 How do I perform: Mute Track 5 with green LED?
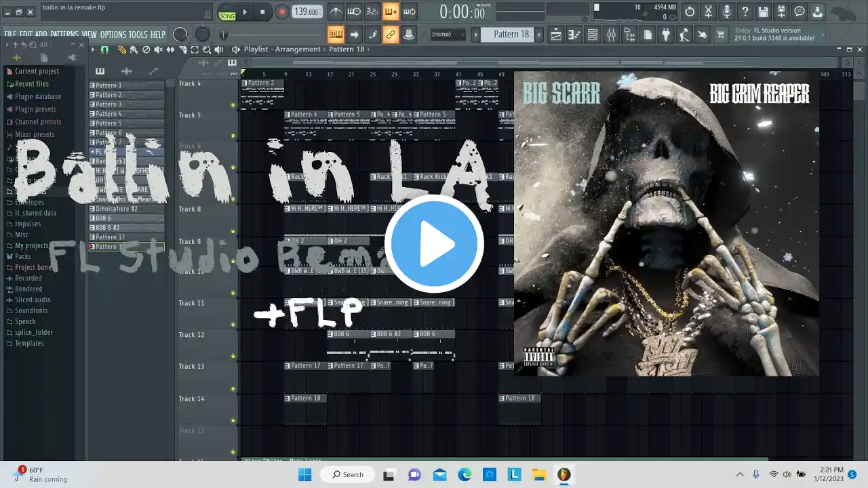point(233,136)
